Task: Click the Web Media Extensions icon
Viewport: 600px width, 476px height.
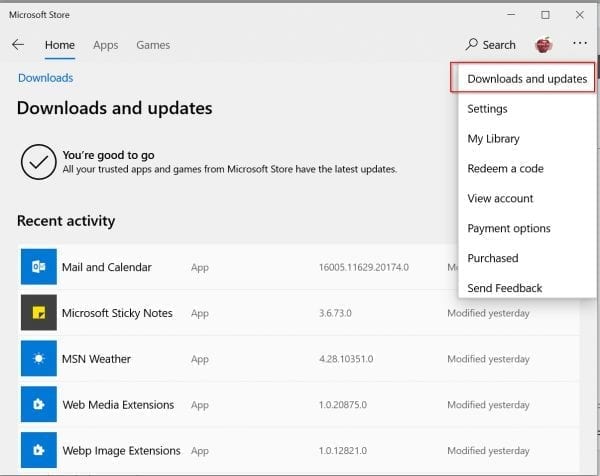Action: click(39, 405)
